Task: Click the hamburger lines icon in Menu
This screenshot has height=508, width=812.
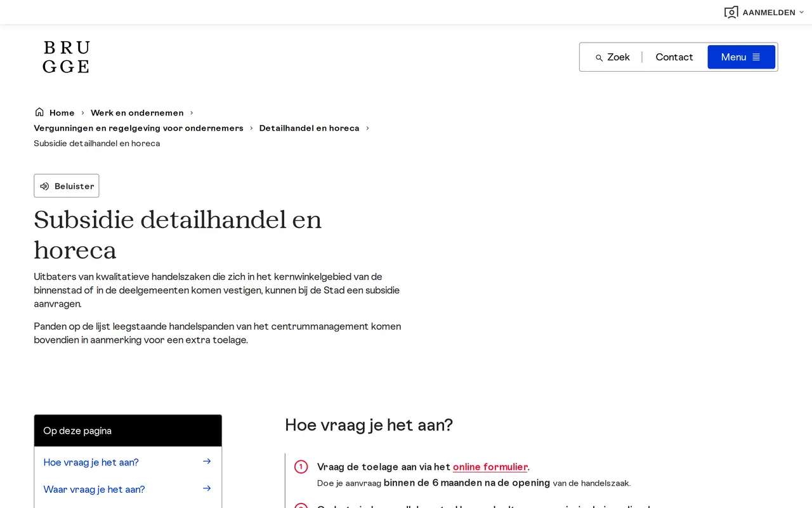Action: click(x=756, y=57)
